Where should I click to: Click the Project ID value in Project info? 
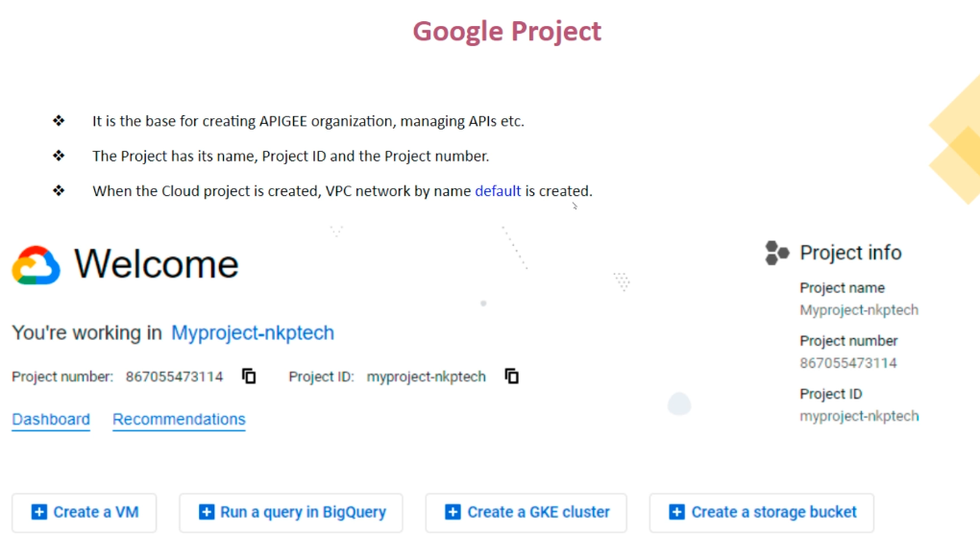[x=859, y=416]
